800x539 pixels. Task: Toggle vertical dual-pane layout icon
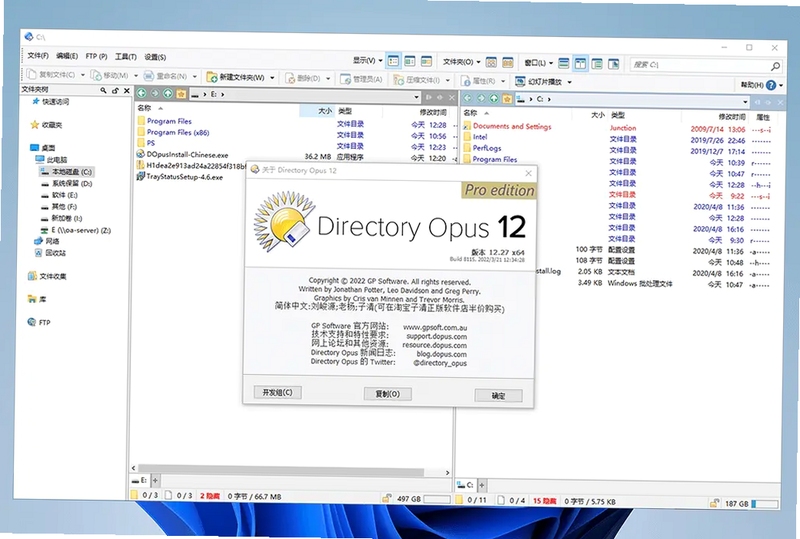tap(580, 63)
